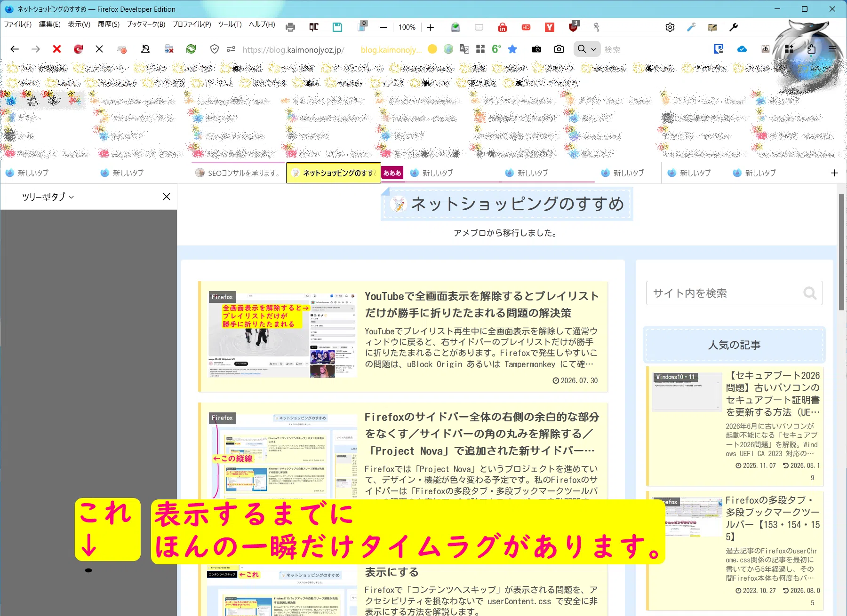Click the solid black camera screenshot icon
Viewport: 847px width, 616px height.
[x=536, y=49]
